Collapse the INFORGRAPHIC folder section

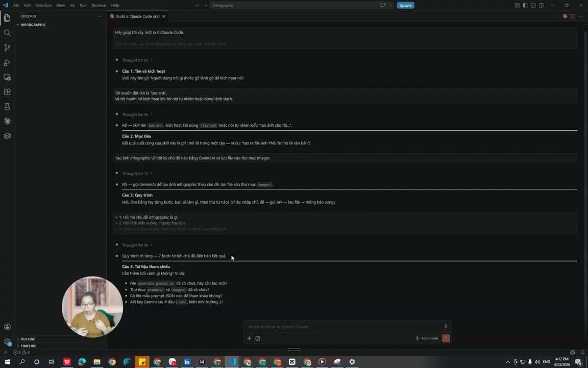click(x=33, y=25)
